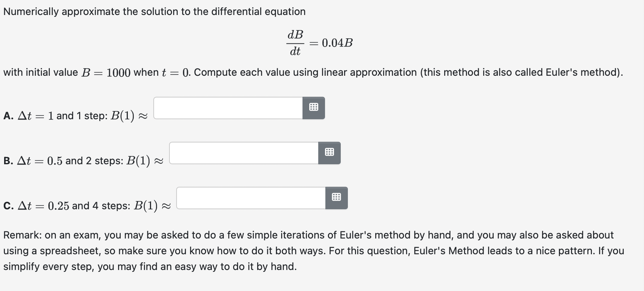Screen dimensions: 644x291
Task: Focus the answer box for Δt = 1
Action: coord(228,108)
